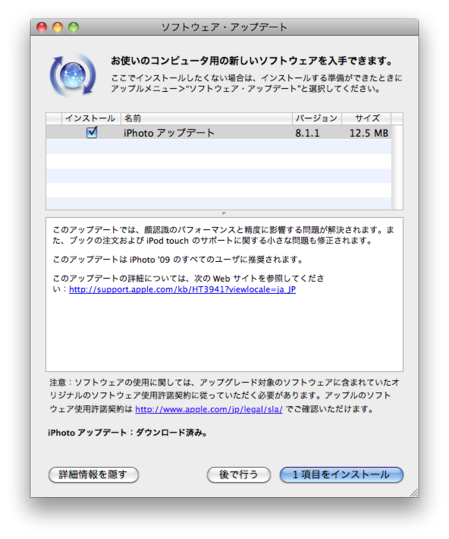Sort by the バージョン column header

click(317, 118)
